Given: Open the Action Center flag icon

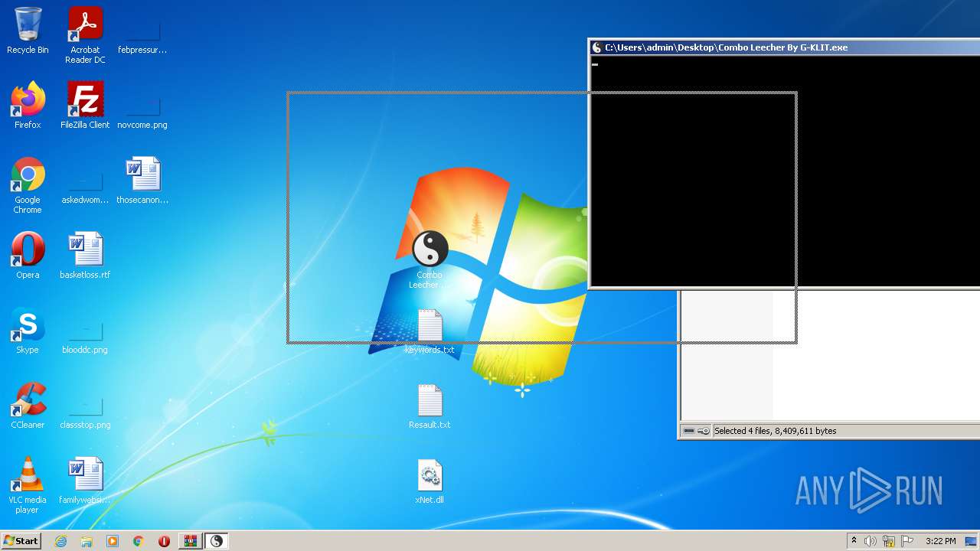Looking at the screenshot, I should (x=907, y=541).
